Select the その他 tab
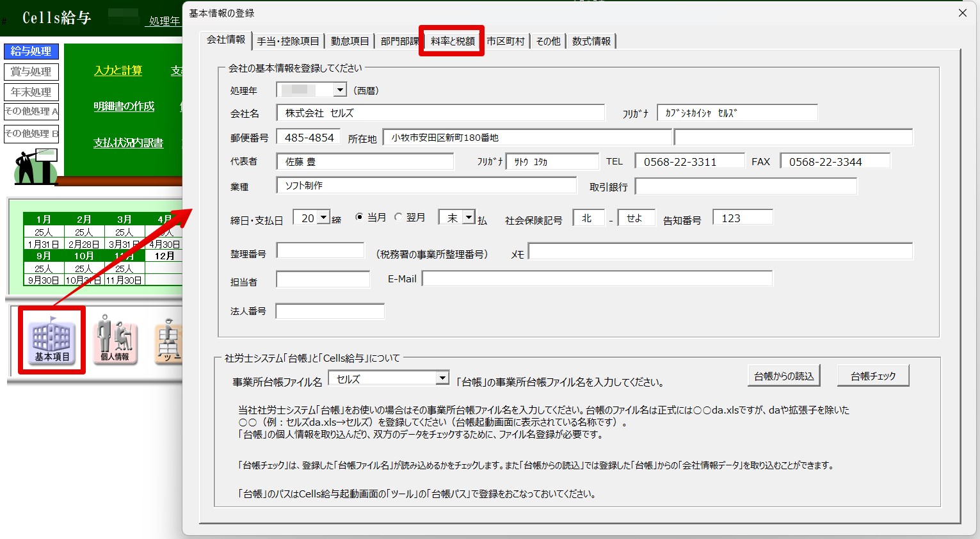980x539 pixels. point(548,41)
